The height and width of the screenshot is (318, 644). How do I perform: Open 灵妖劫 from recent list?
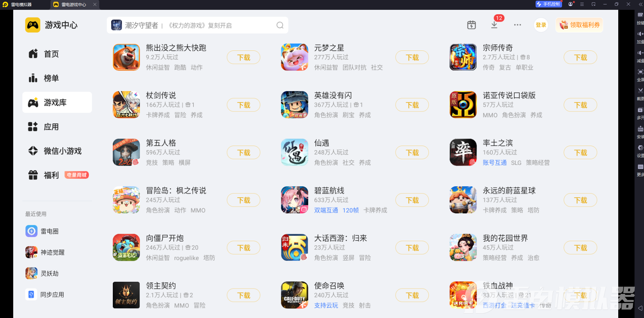click(x=42, y=273)
